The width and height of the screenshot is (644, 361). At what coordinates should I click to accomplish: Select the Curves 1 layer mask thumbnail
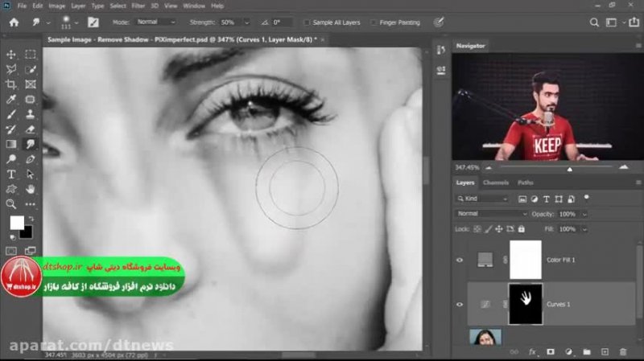tap(526, 304)
